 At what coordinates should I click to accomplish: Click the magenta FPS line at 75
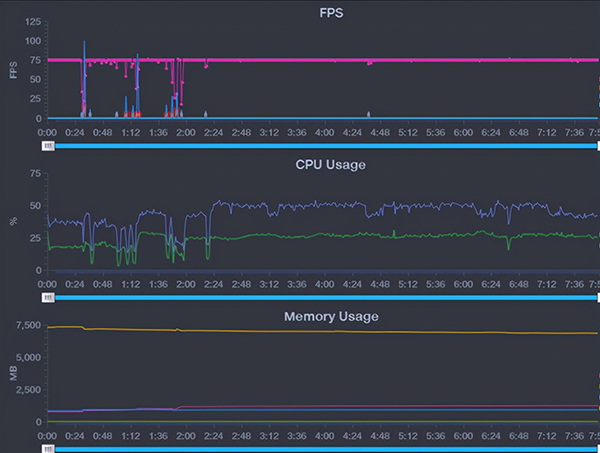[400, 60]
